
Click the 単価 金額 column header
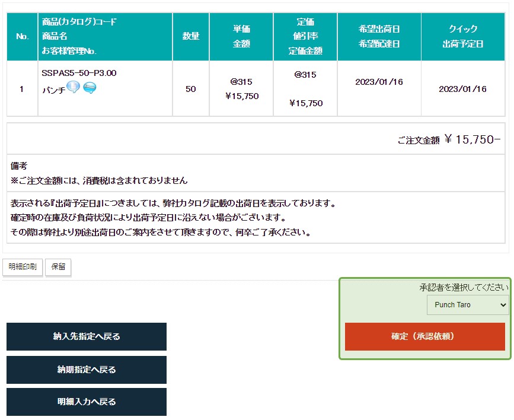point(241,36)
